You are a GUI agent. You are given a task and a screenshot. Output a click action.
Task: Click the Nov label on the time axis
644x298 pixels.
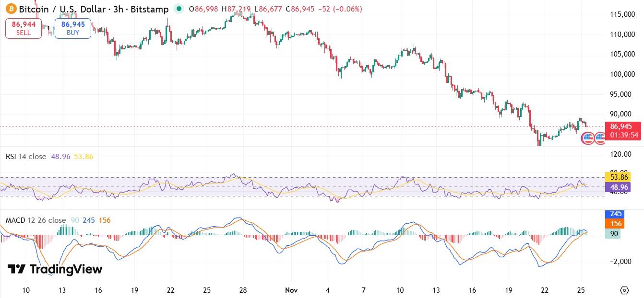point(292,290)
